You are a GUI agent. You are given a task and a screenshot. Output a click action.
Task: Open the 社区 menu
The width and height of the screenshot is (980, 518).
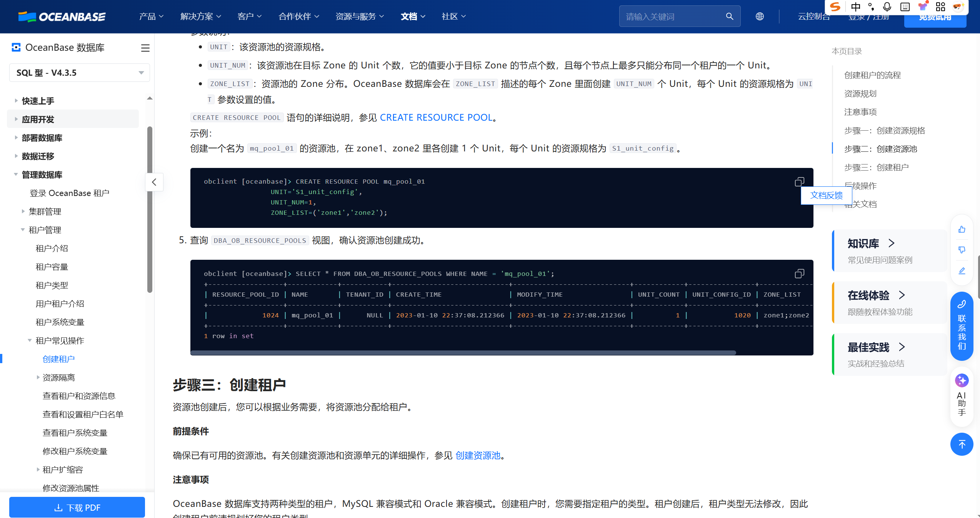coord(453,17)
